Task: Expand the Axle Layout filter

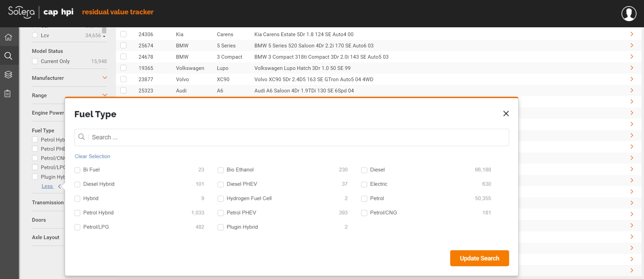Action: [46, 237]
